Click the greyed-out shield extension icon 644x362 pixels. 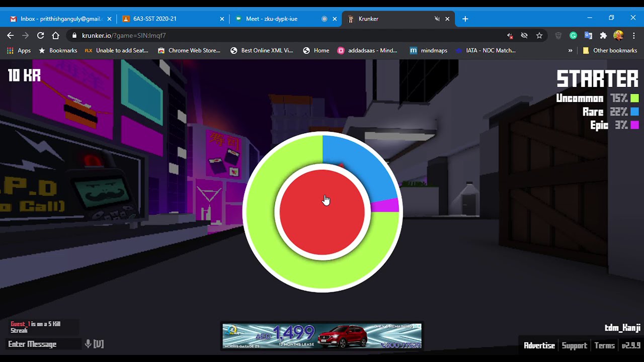(x=558, y=36)
